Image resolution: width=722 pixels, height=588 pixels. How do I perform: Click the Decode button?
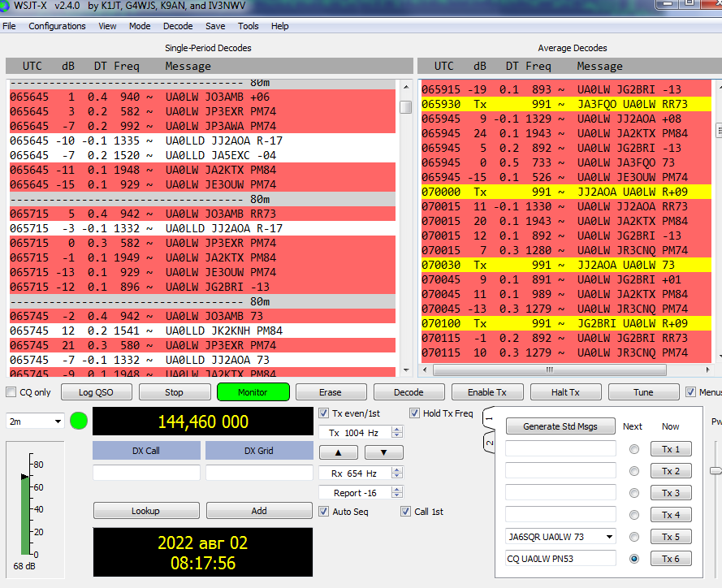point(409,392)
